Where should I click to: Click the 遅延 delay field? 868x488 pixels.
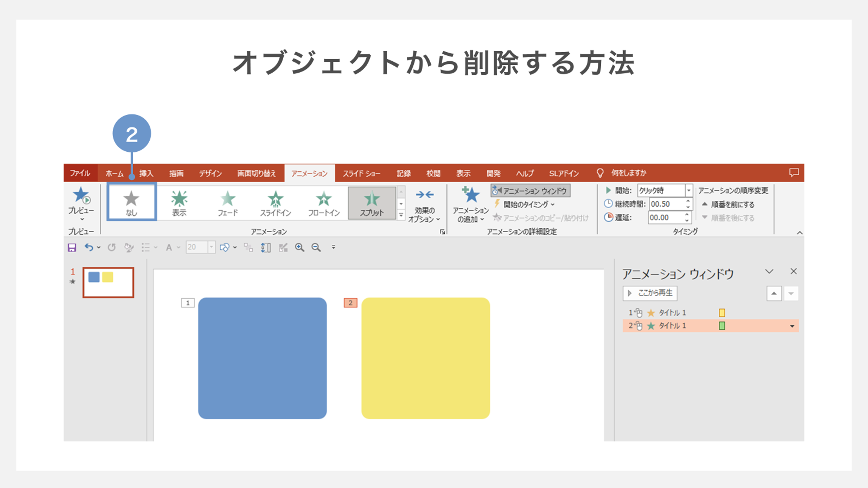666,217
